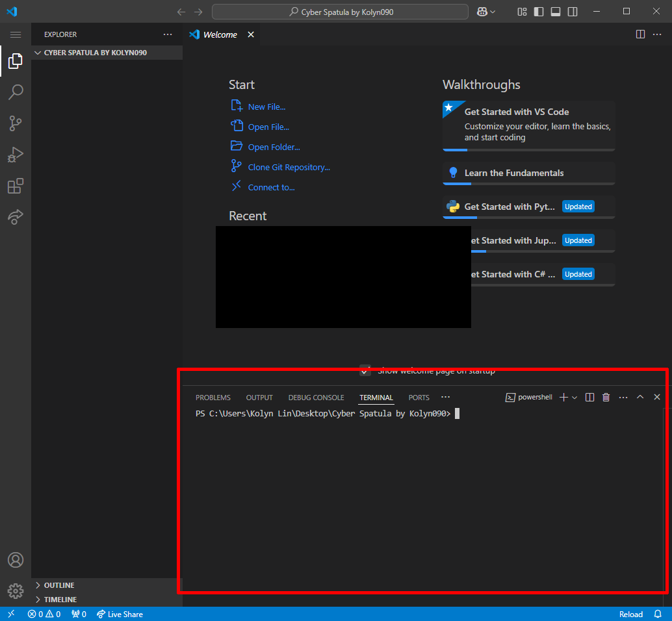Viewport: 672px width, 621px height.
Task: Toggle the bottom panel layout button
Action: [x=556, y=12]
